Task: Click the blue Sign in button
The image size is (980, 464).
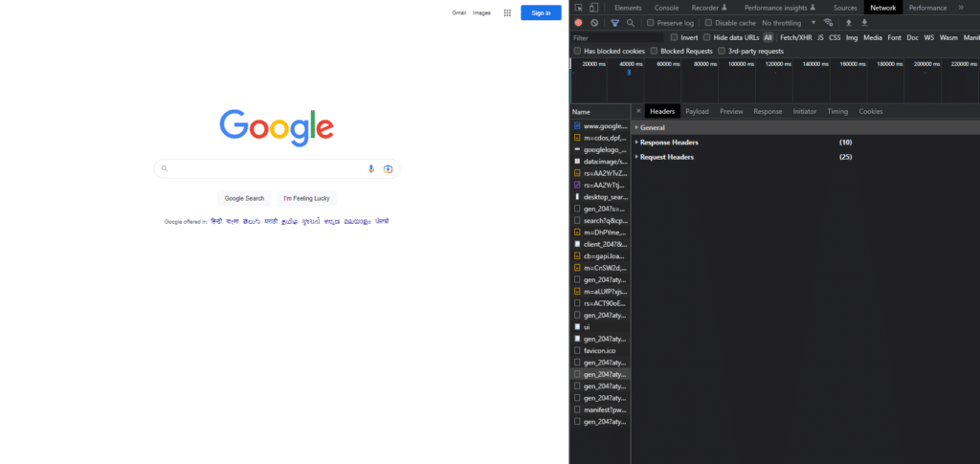Action: pyautogui.click(x=541, y=12)
